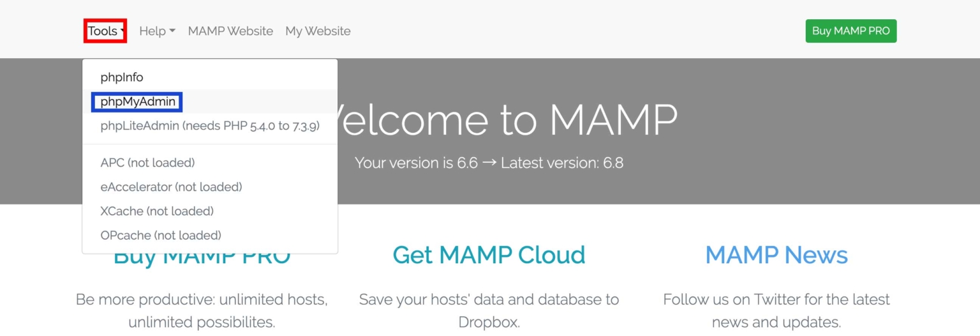Screen dimensions: 980x336
Task: Select the APC (not loaded) entry
Action: (147, 163)
